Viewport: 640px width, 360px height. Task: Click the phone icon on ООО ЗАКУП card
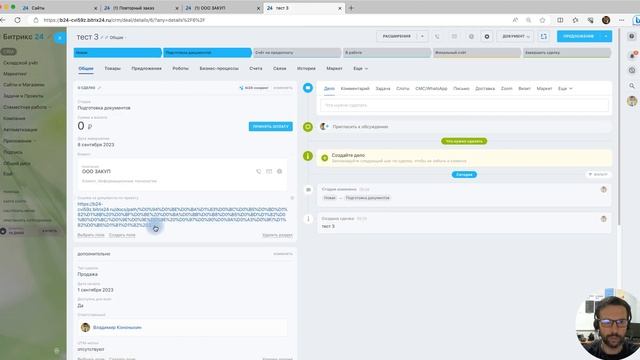click(x=258, y=171)
